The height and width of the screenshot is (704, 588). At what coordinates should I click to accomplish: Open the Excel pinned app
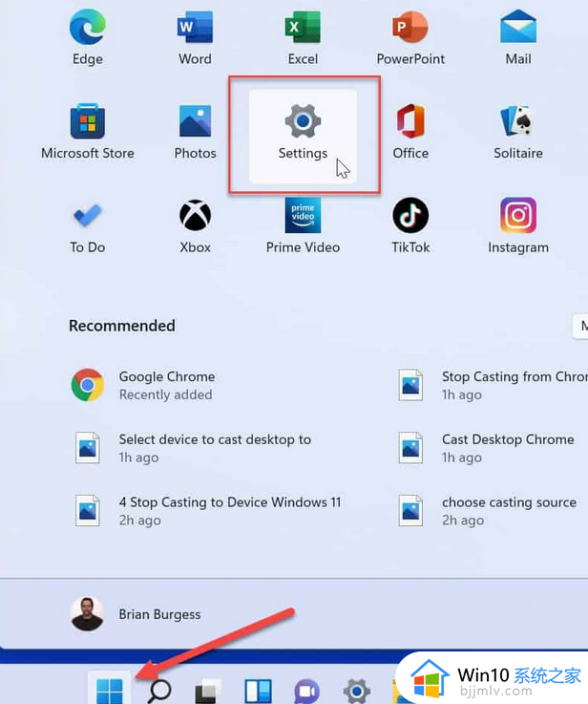coord(303,38)
